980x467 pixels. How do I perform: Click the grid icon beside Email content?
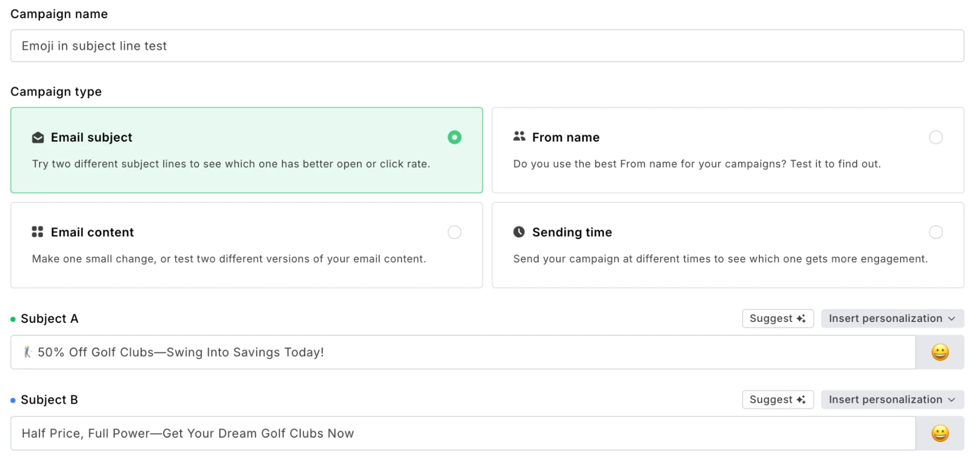click(x=38, y=232)
